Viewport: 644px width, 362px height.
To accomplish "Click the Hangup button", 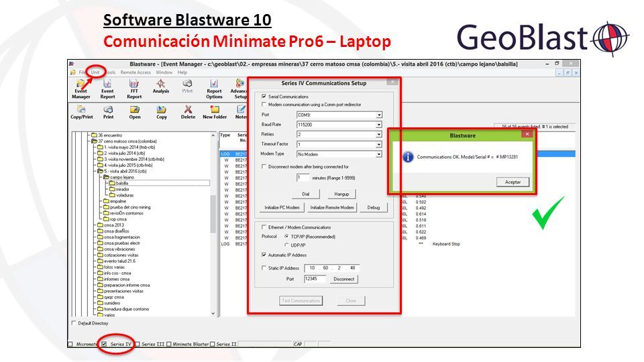I will tap(341, 194).
